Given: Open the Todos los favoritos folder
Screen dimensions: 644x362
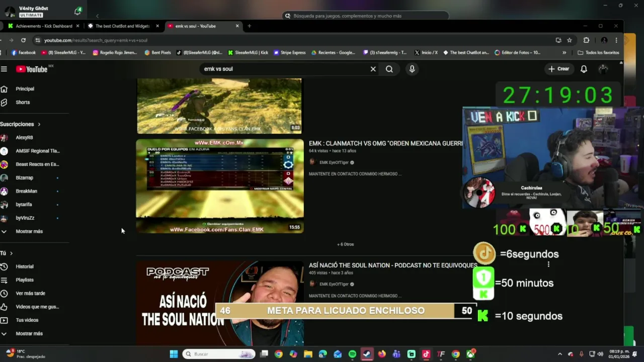Looking at the screenshot, I should tap(598, 52).
